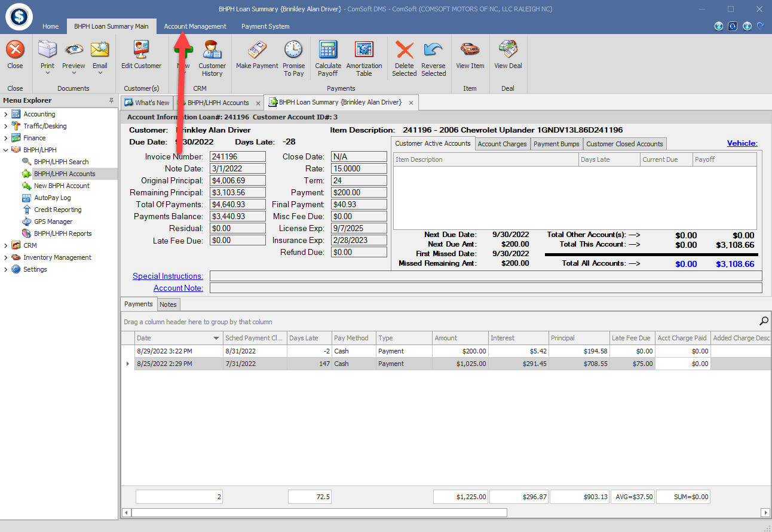Select the $1,025.00 payment amount cell
Viewport: 772px width, 532px height.
[460, 364]
